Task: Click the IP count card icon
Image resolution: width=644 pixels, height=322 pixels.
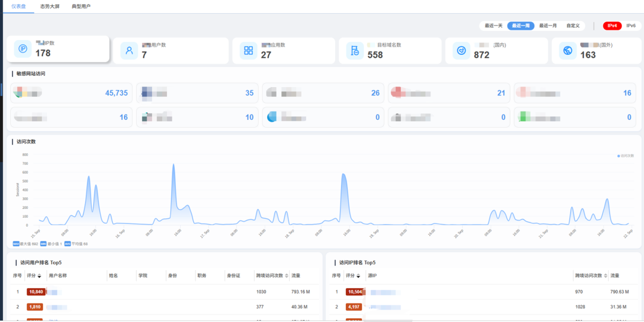Action: coord(23,49)
